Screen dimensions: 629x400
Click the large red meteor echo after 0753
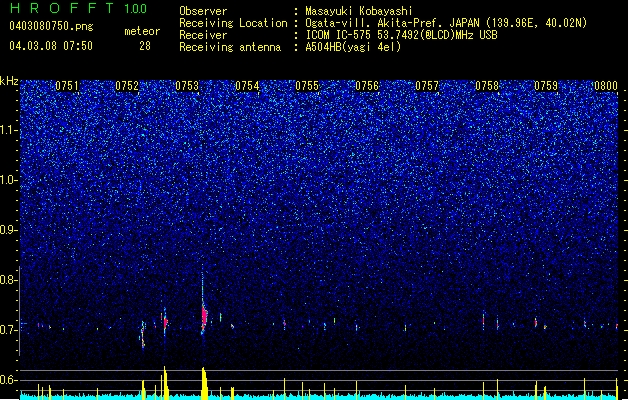(204, 316)
